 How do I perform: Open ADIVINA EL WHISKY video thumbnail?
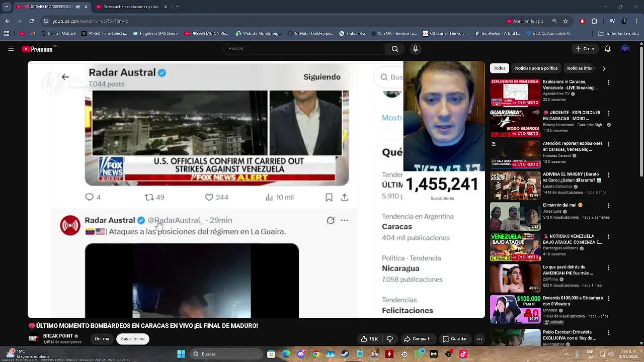(515, 186)
